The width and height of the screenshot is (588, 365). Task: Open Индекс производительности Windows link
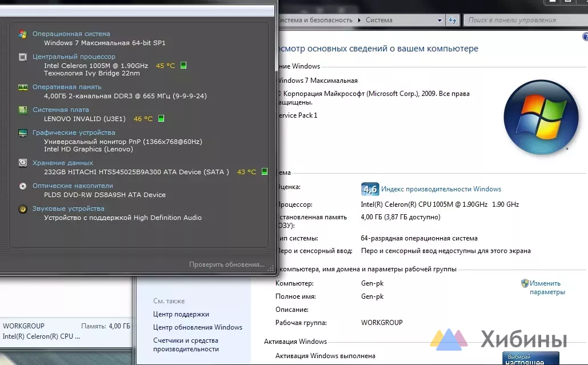tap(441, 189)
